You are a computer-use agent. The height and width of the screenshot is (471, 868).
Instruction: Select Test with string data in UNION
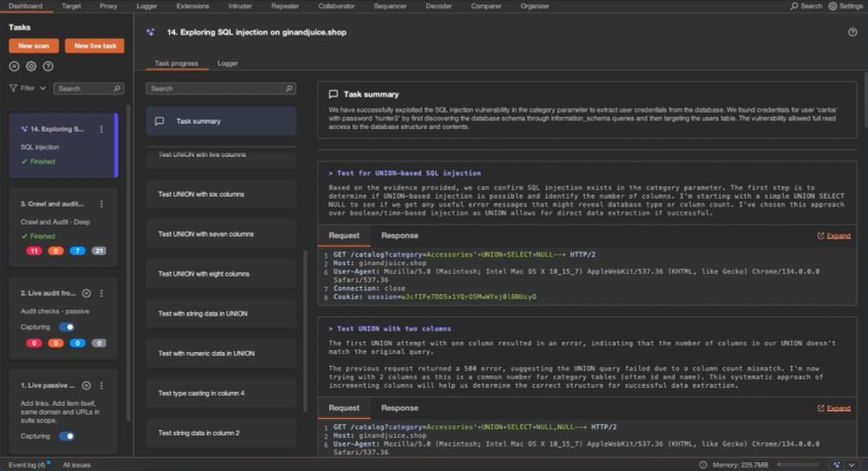220,314
